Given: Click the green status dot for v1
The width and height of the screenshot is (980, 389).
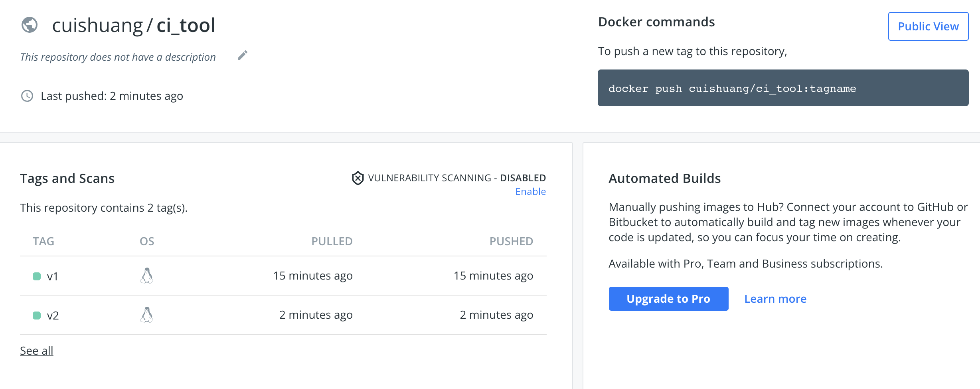Looking at the screenshot, I should [37, 276].
